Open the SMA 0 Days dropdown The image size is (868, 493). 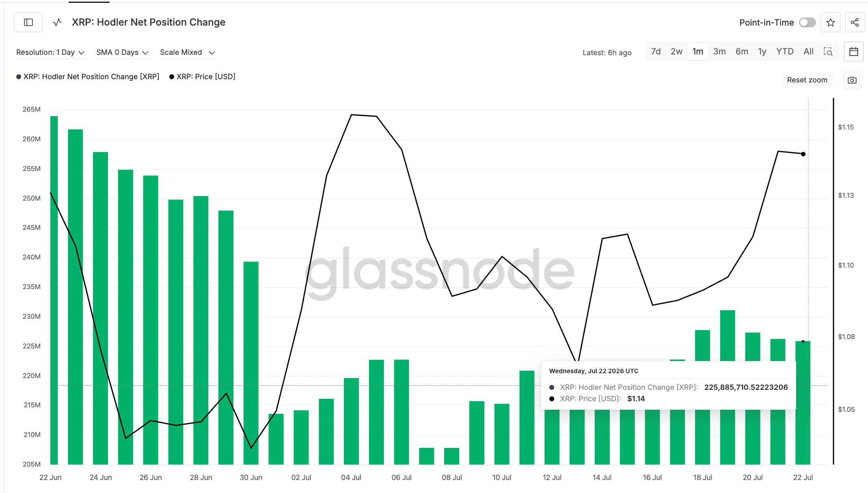pyautogui.click(x=123, y=52)
